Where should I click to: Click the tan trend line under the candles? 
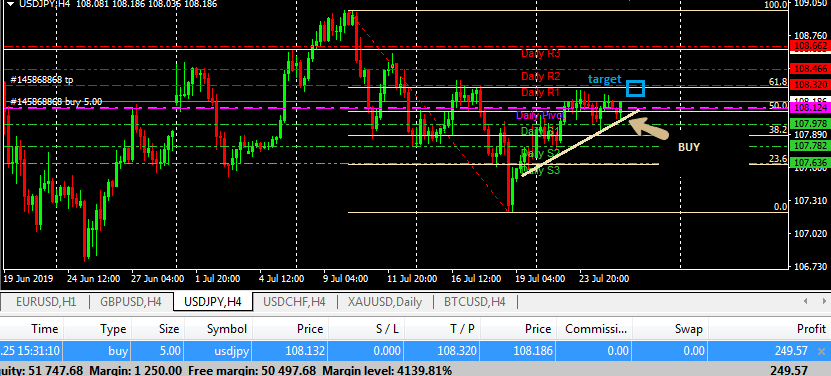(579, 143)
